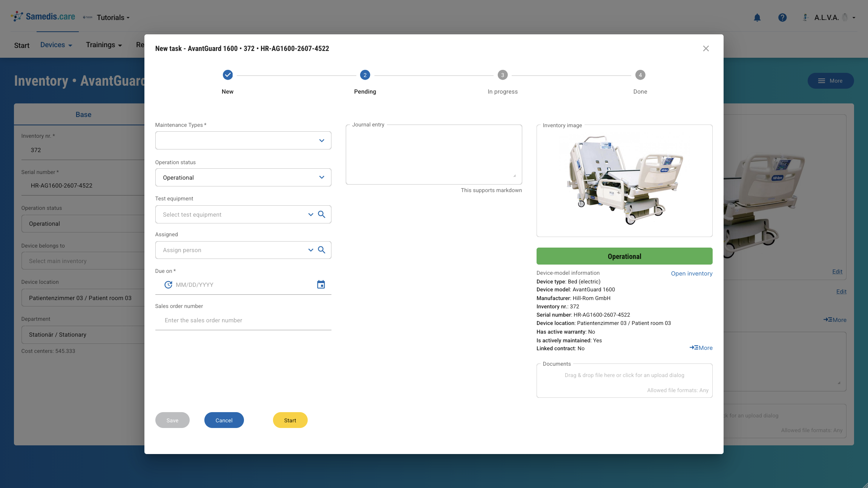Screen dimensions: 868x488
Task: Click the Serial number field on background page
Action: pos(83,186)
